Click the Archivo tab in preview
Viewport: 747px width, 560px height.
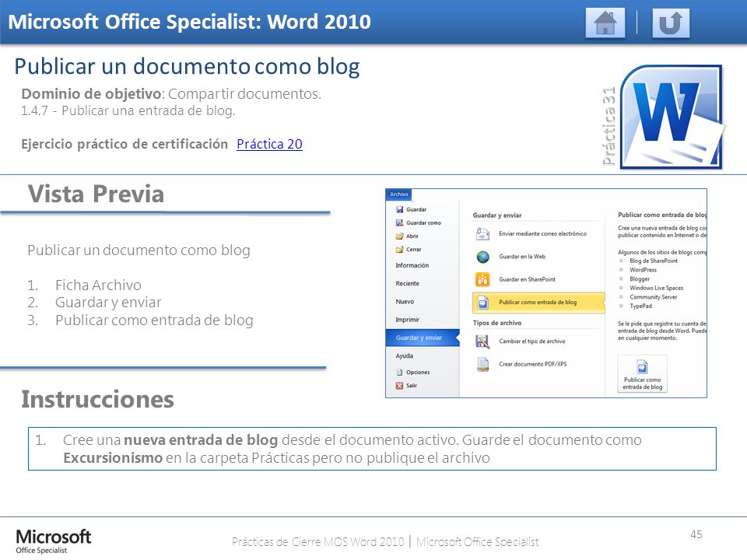[398, 194]
